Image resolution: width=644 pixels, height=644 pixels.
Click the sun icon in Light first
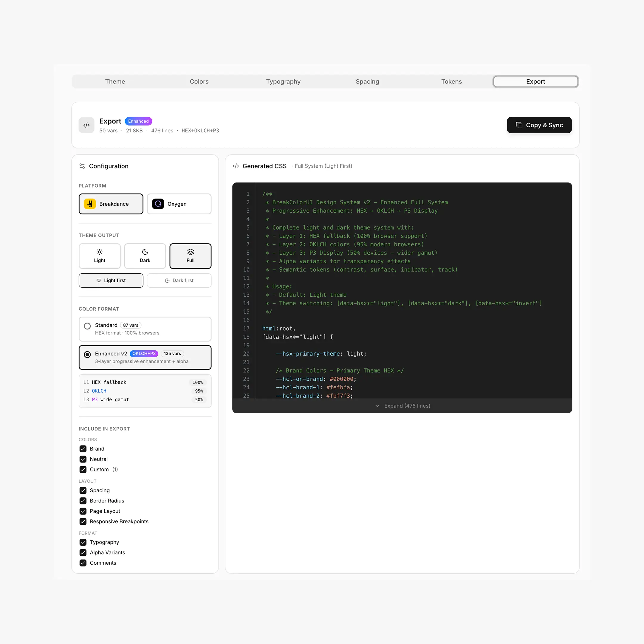click(99, 281)
